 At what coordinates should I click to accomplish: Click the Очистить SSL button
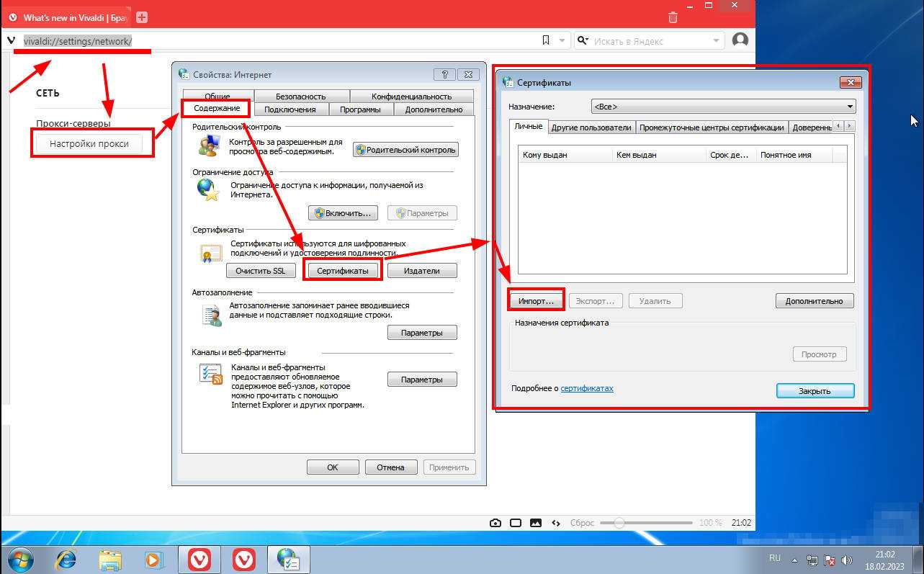[260, 271]
